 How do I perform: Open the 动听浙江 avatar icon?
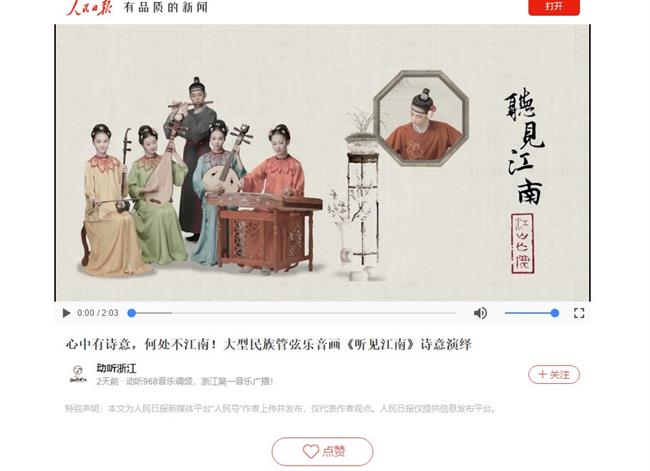pos(78,374)
